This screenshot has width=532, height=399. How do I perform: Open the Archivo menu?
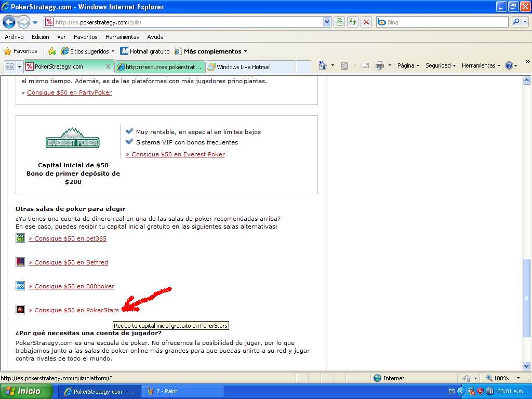(x=14, y=37)
